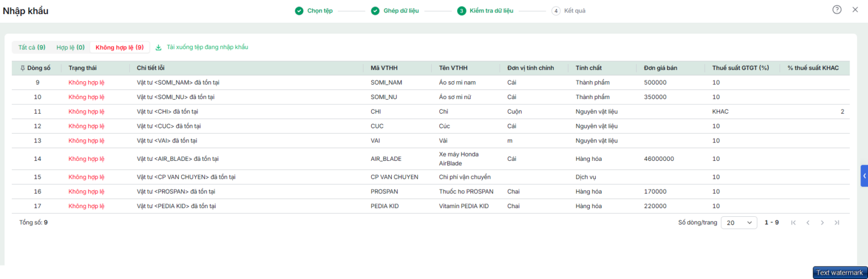Viewport: 868px width, 279px height.
Task: Go to the next page arrow
Action: (822, 223)
